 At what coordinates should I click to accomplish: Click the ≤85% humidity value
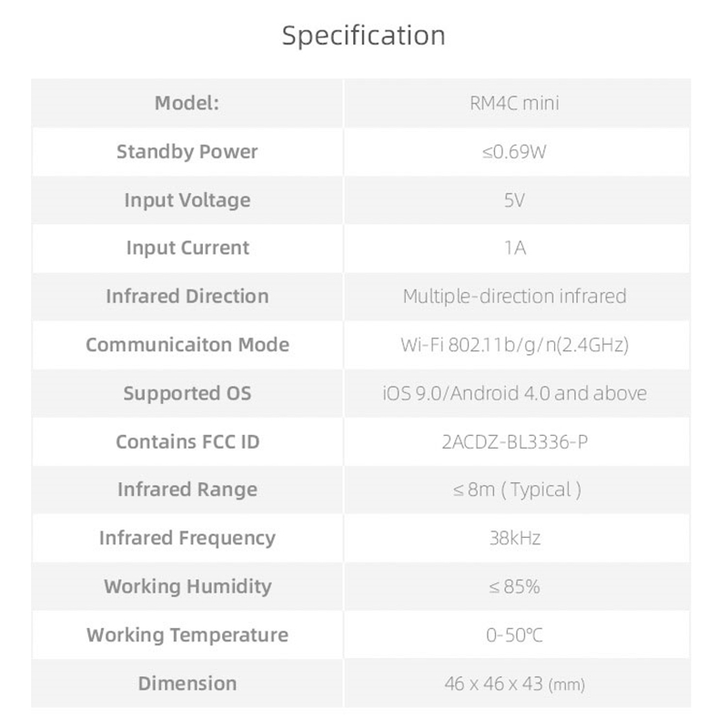[x=514, y=587]
